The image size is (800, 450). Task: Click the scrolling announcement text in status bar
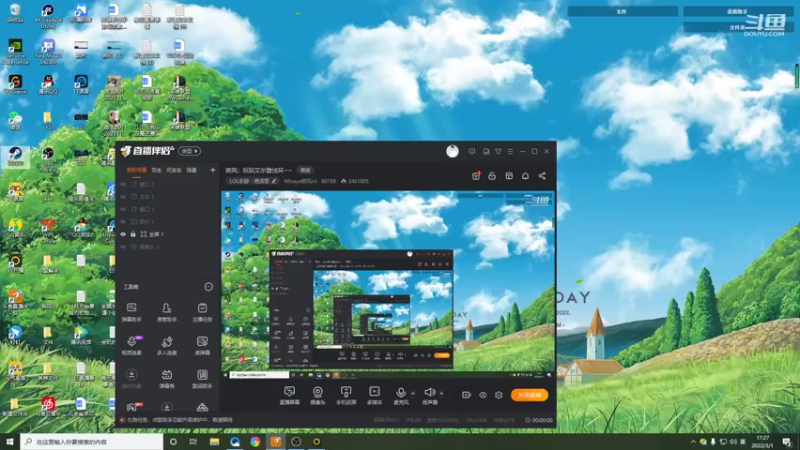coord(180,420)
